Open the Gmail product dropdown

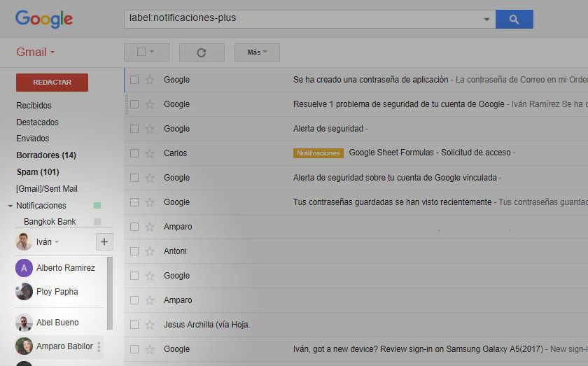[36, 52]
